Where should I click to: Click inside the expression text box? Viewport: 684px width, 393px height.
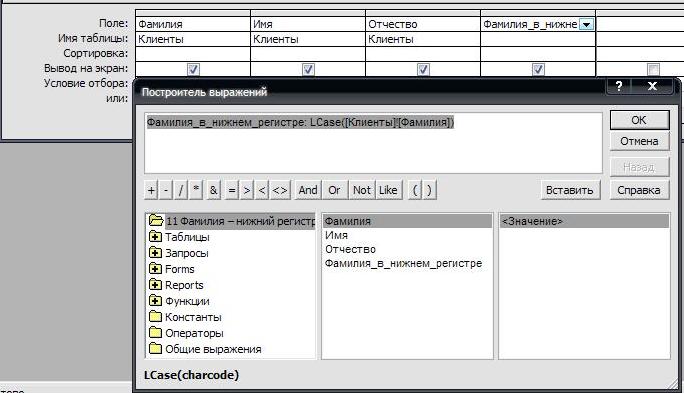pos(373,143)
